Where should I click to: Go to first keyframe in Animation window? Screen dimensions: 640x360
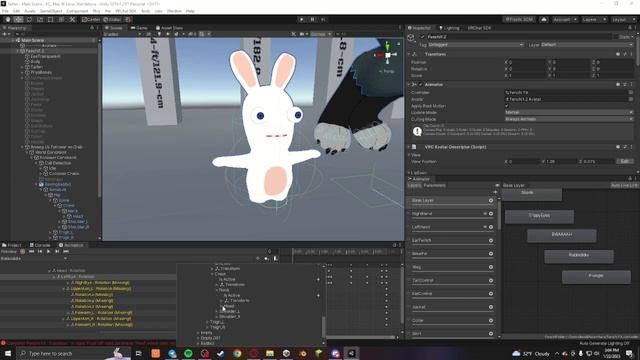point(31,251)
